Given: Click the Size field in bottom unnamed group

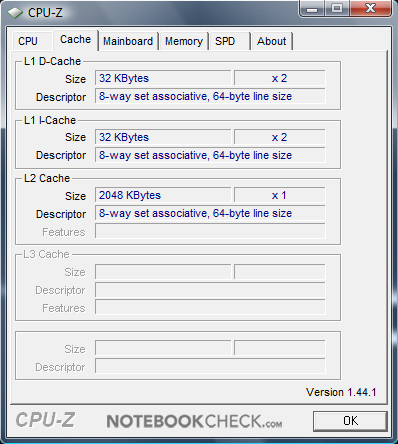Looking at the screenshot, I should pyautogui.click(x=163, y=348).
